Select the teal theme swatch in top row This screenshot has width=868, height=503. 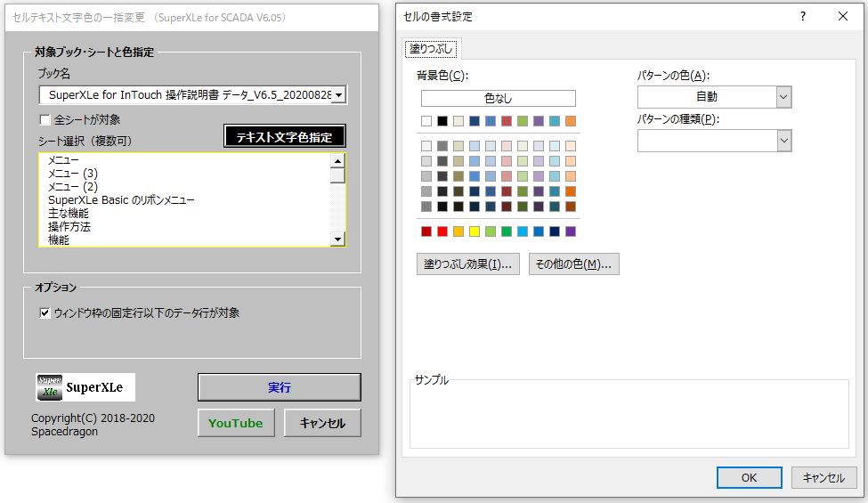pyautogui.click(x=555, y=121)
